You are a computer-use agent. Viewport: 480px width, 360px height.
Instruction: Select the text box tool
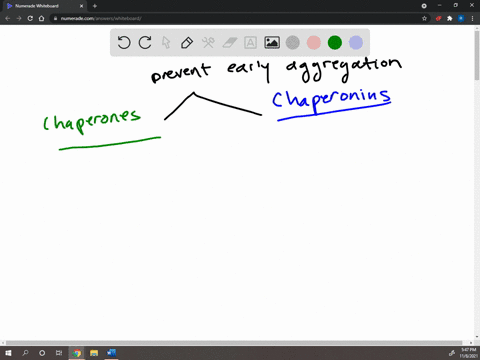(250, 43)
